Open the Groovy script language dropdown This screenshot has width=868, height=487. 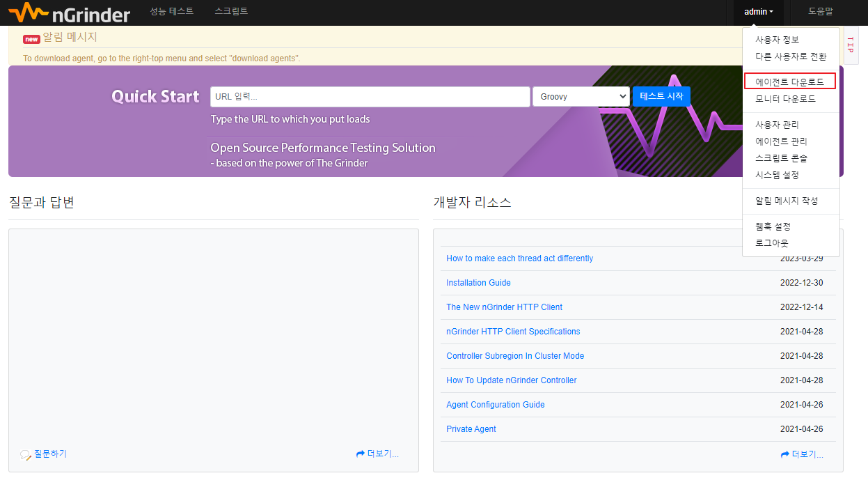(581, 97)
